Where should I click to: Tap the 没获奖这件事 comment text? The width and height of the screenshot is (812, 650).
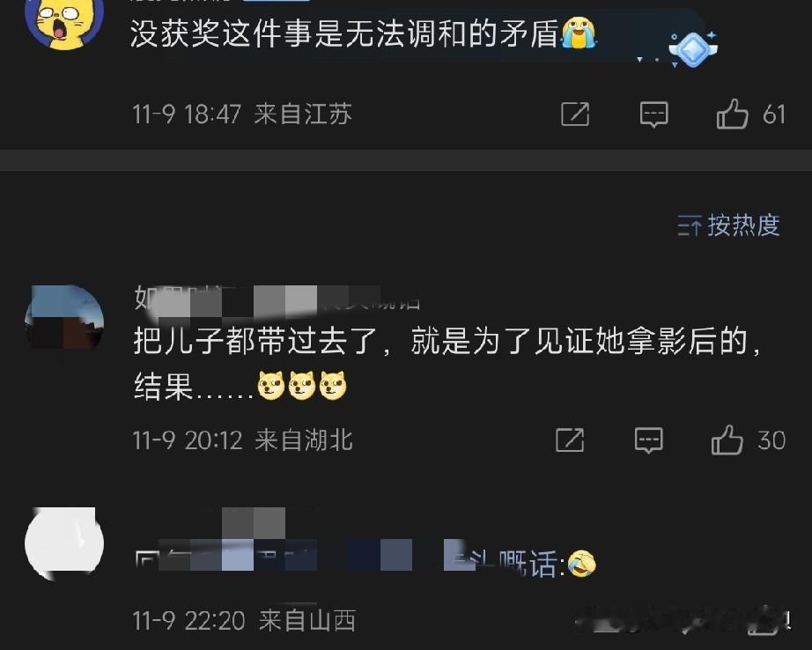click(345, 33)
